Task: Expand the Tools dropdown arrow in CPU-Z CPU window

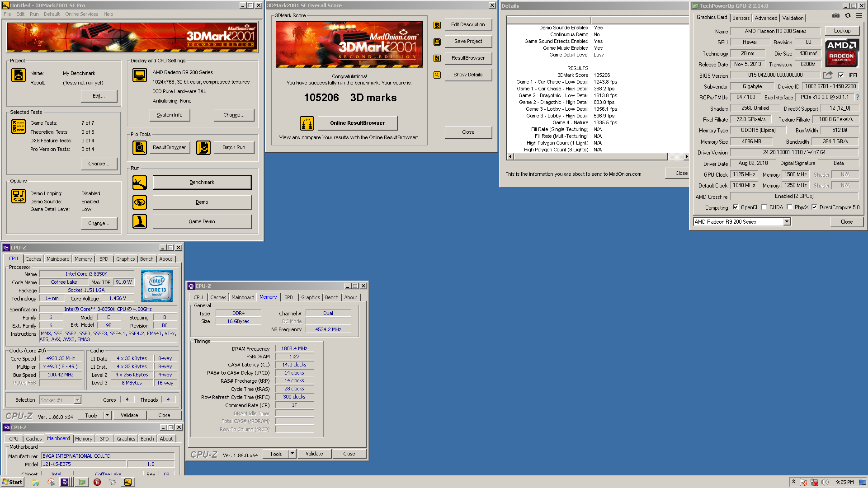Action: pyautogui.click(x=107, y=415)
